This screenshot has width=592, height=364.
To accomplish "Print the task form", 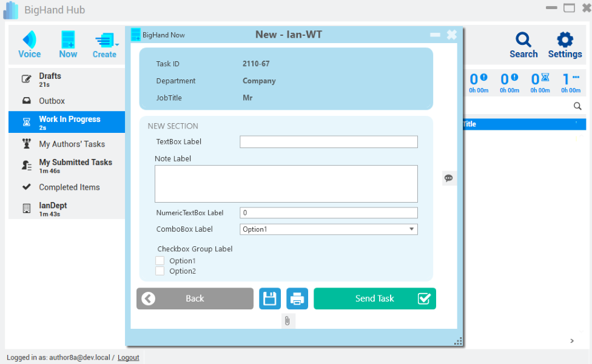I will point(297,298).
